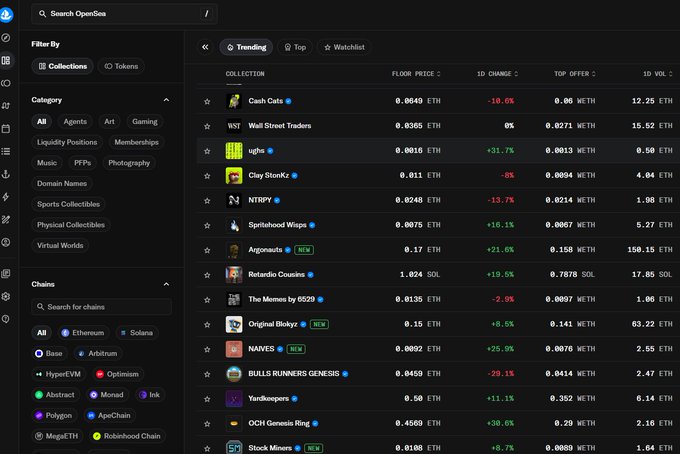The image size is (680, 454).
Task: Filter category by Photography
Action: click(x=129, y=163)
